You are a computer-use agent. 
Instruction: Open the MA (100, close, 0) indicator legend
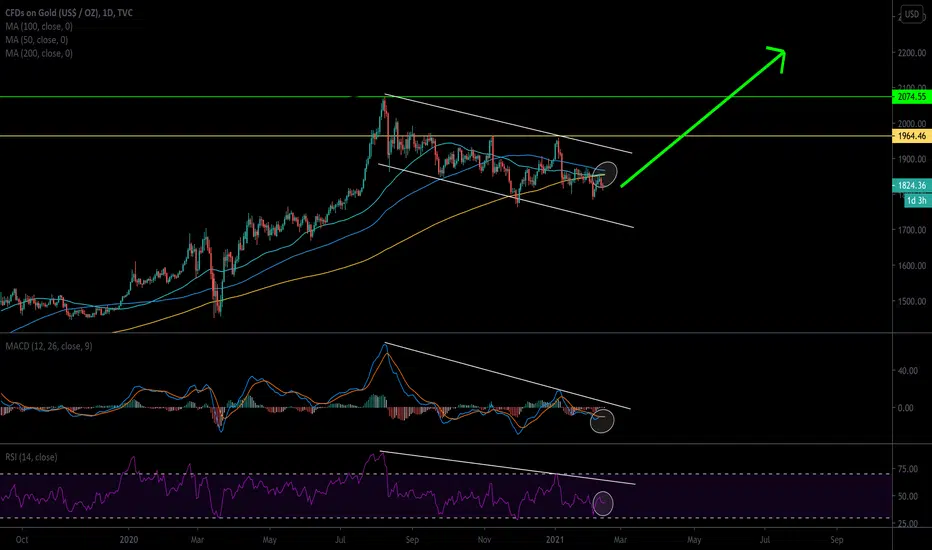pos(39,26)
